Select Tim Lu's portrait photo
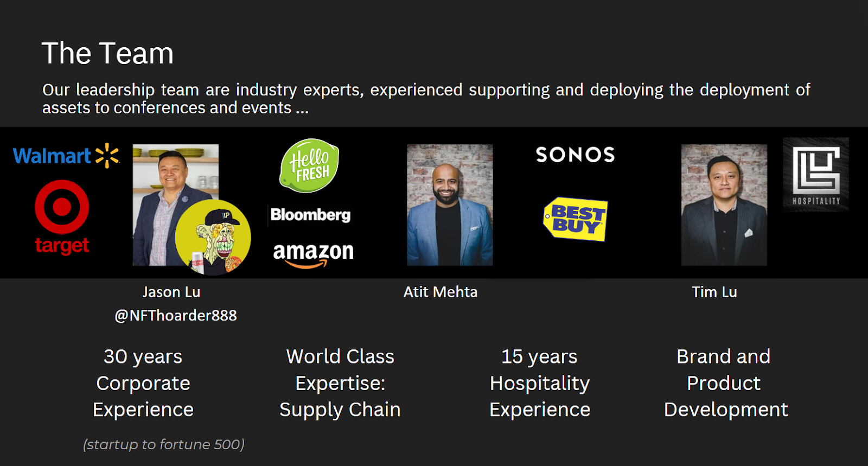 [x=724, y=205]
